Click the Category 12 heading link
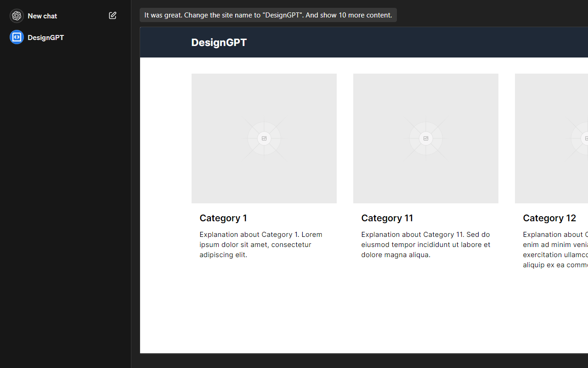 (x=549, y=218)
